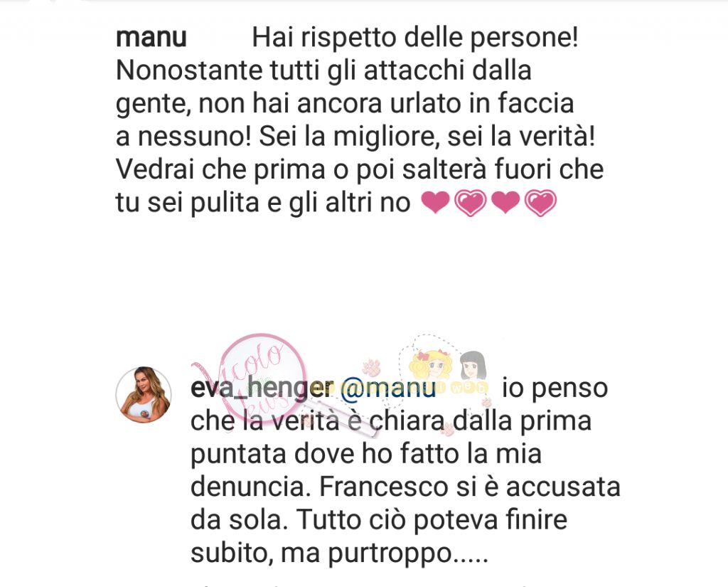Viewport: 728px width, 587px height.
Task: Click the first solid pink heart emoji
Action: tap(435, 203)
